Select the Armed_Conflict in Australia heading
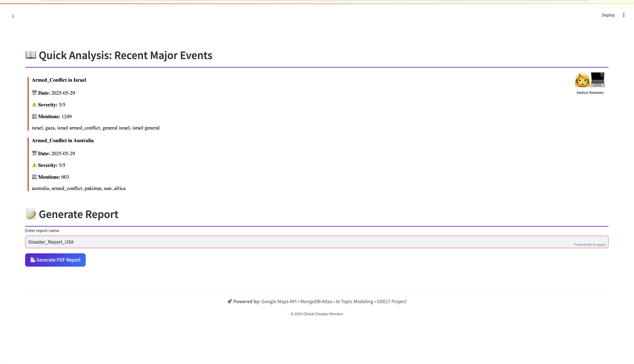Image resolution: width=634 pixels, height=364 pixels. pyautogui.click(x=62, y=141)
